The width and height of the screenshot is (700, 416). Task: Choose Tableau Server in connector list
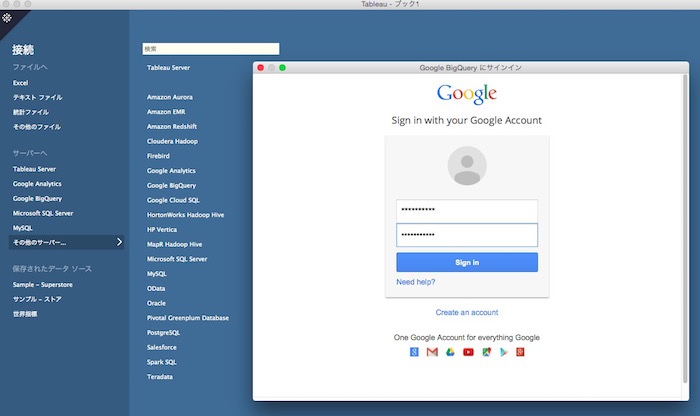coord(168,68)
